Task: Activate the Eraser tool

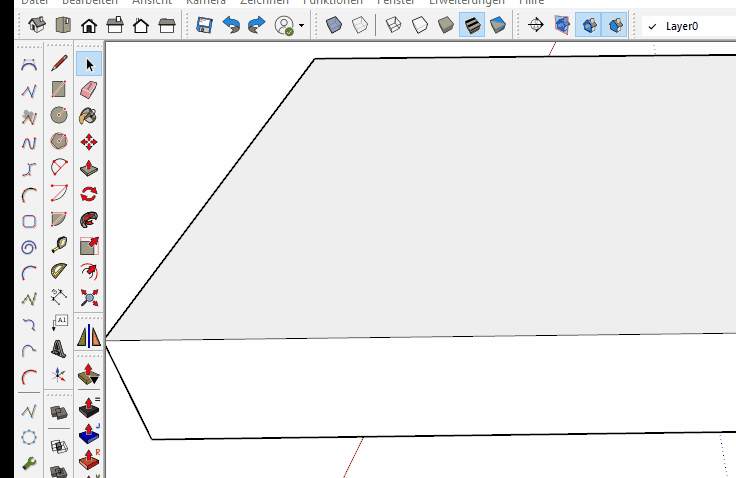Action: pyautogui.click(x=89, y=90)
